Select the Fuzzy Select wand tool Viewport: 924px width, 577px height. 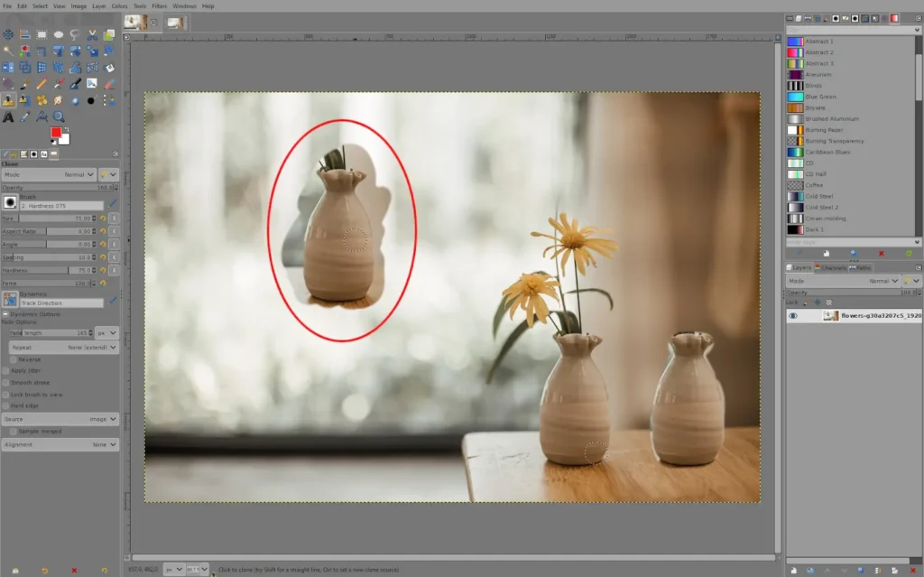8,51
